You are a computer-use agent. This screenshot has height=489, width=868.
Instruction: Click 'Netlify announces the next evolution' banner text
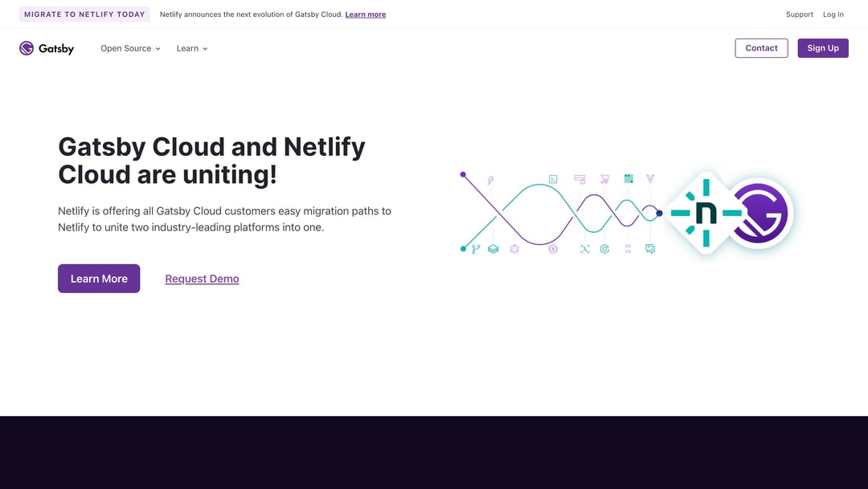[252, 14]
